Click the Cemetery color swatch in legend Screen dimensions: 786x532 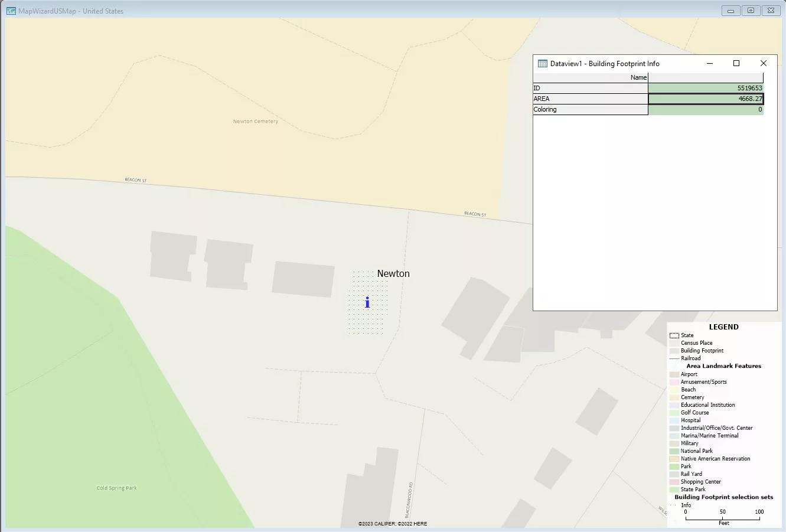(x=674, y=397)
